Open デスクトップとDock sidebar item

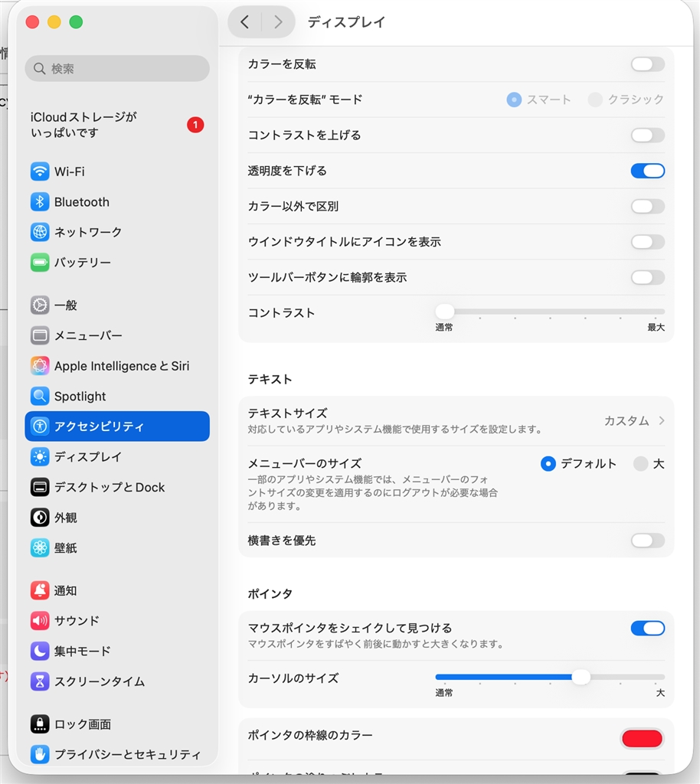[x=117, y=488]
